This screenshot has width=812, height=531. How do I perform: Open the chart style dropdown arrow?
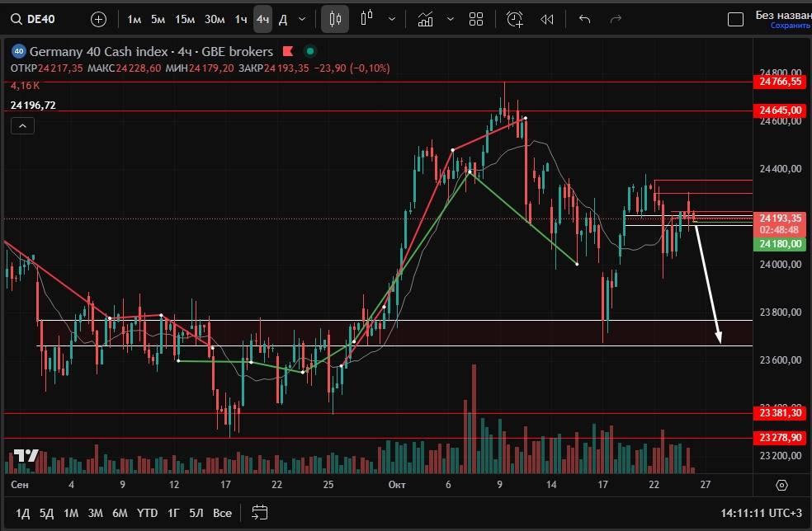pos(391,19)
